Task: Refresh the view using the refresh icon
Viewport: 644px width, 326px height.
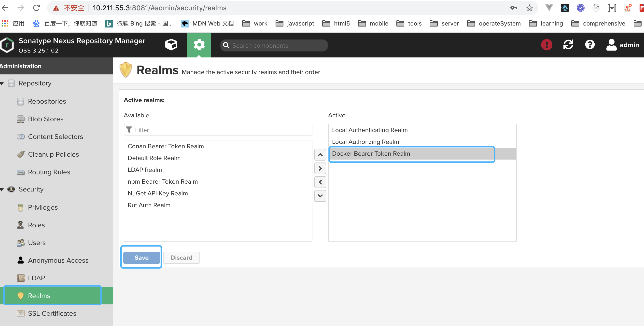Action: [568, 45]
